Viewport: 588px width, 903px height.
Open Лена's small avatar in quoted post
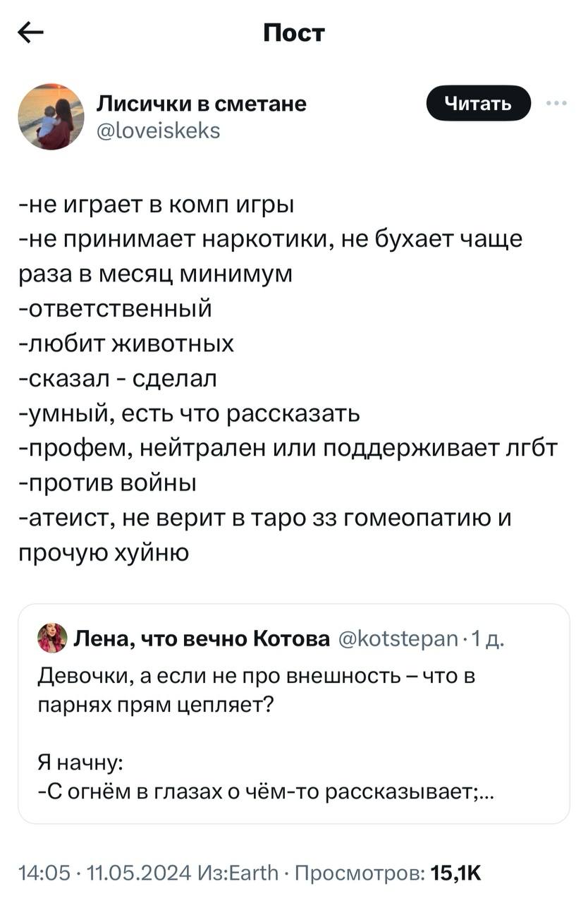(52, 638)
